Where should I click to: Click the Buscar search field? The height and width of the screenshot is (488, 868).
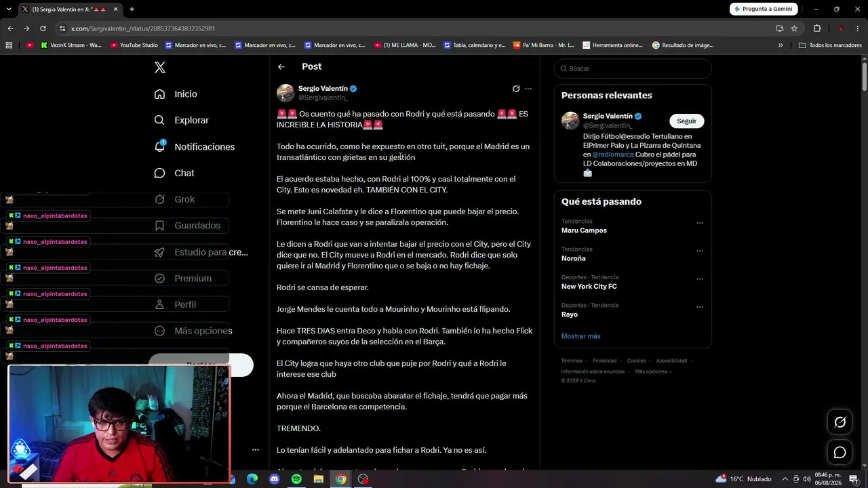633,68
